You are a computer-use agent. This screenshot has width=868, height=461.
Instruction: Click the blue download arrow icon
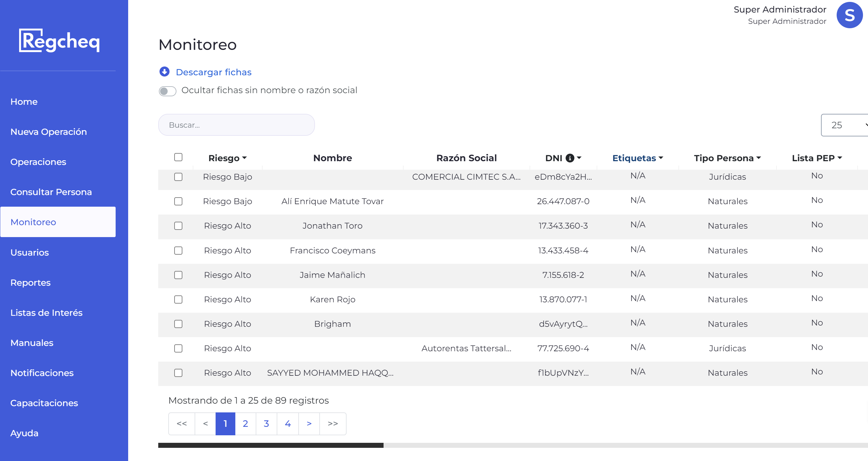165,72
